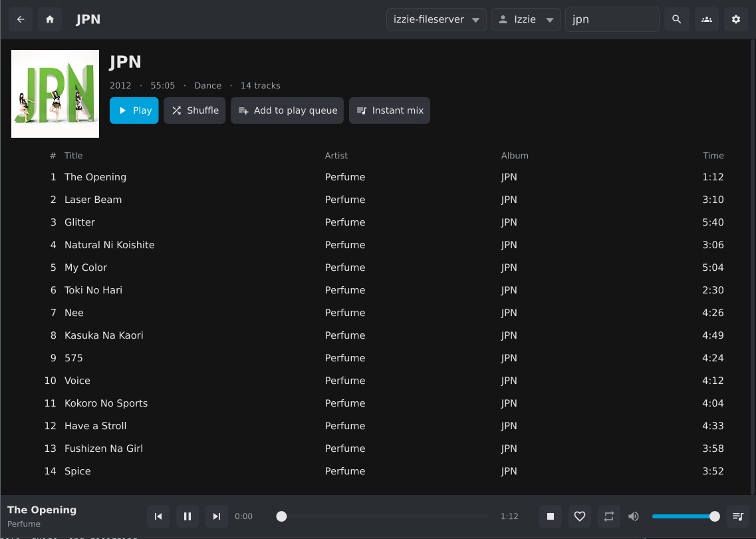Click Perfume artist name in player bar
The width and height of the screenshot is (756, 539).
pos(24,524)
